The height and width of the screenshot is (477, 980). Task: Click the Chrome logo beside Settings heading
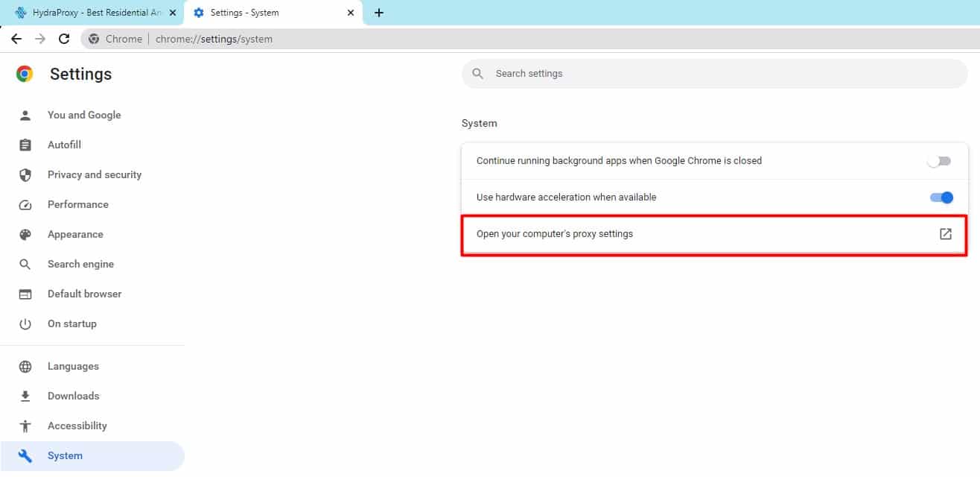click(x=25, y=73)
